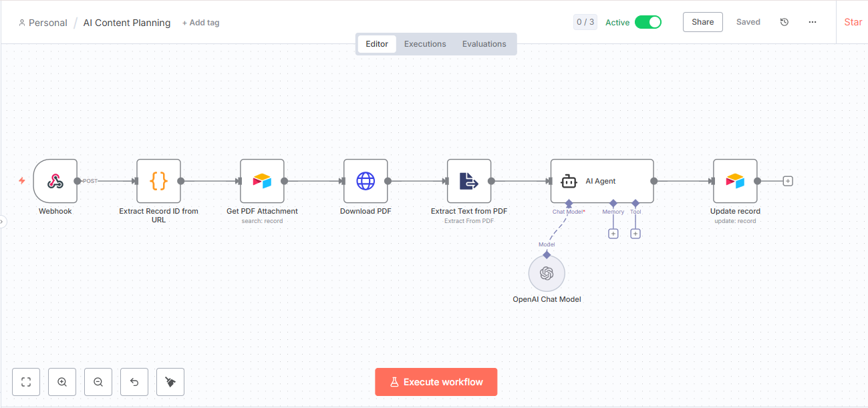Switch to the Evaluations tab
The image size is (868, 408).
click(x=484, y=44)
